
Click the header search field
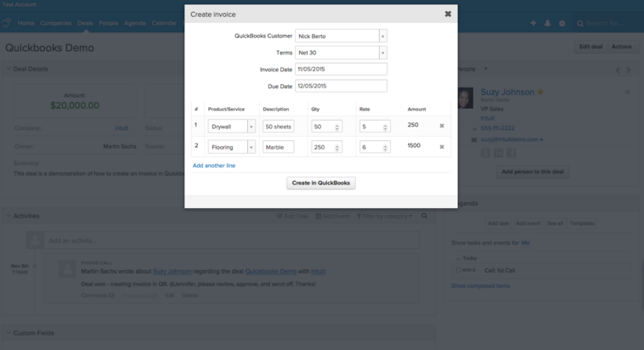(607, 24)
